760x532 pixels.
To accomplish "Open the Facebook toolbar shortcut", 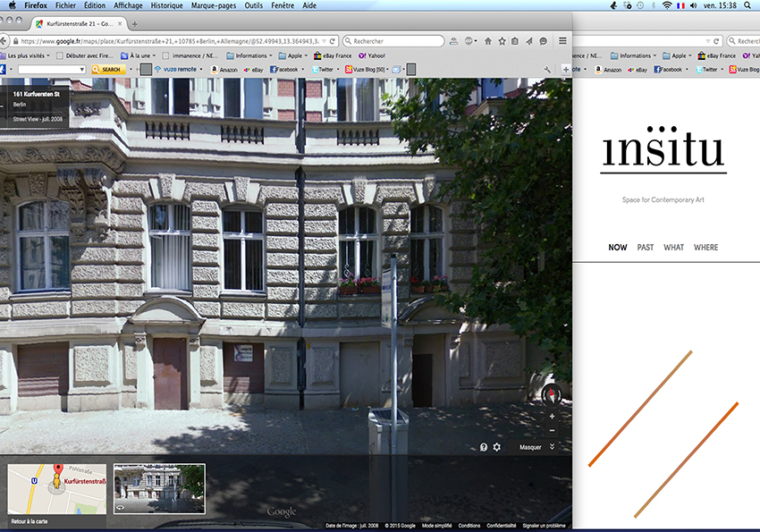I will pos(284,70).
